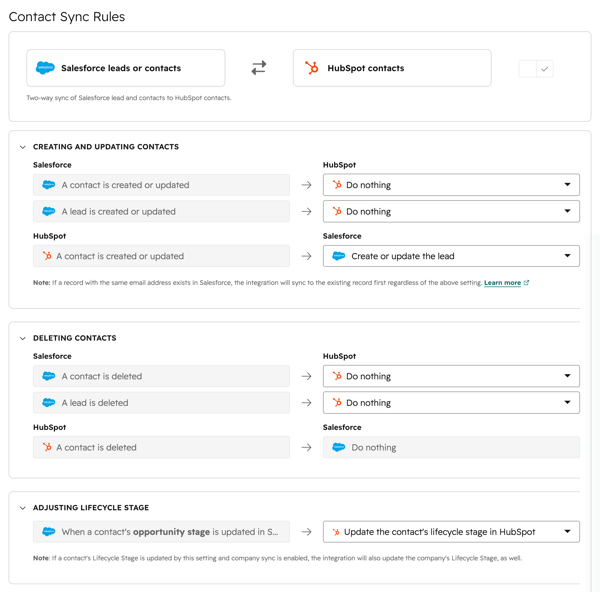Click the 'A lead is deleted' field

point(161,403)
